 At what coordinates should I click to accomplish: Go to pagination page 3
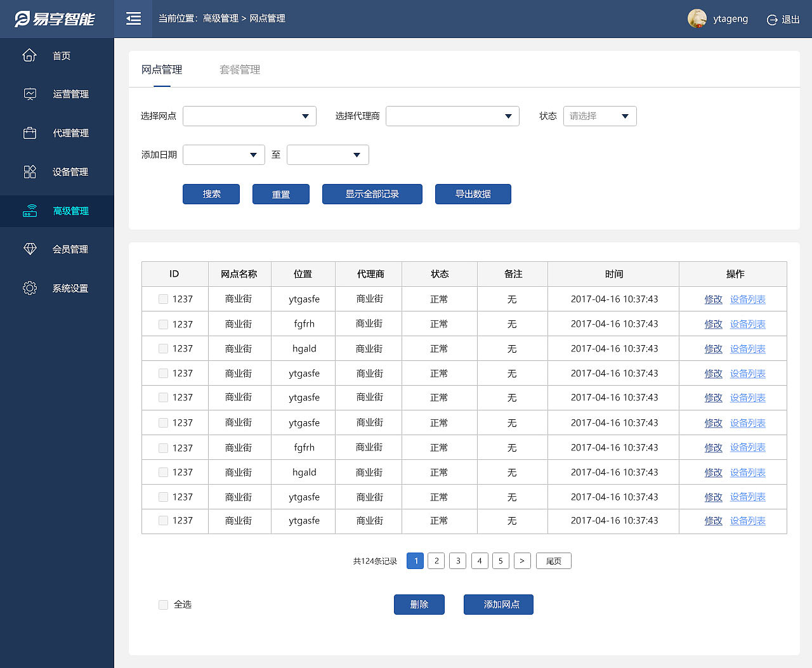pos(458,561)
